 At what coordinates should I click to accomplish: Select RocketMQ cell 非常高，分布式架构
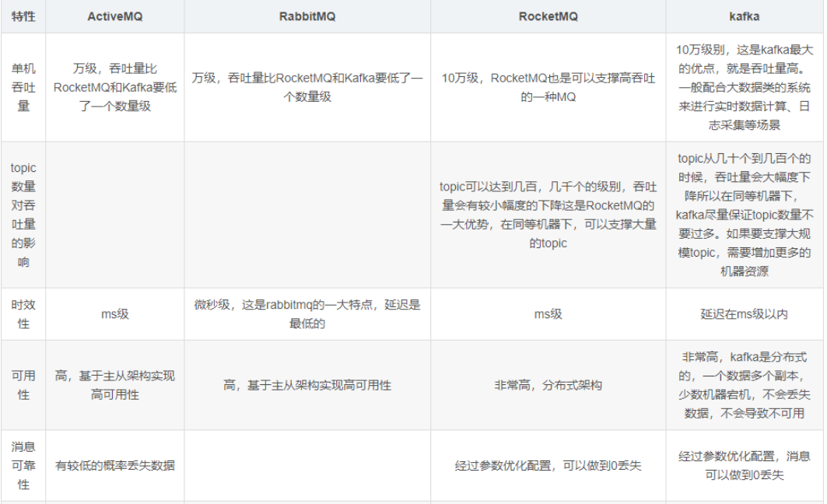point(548,385)
